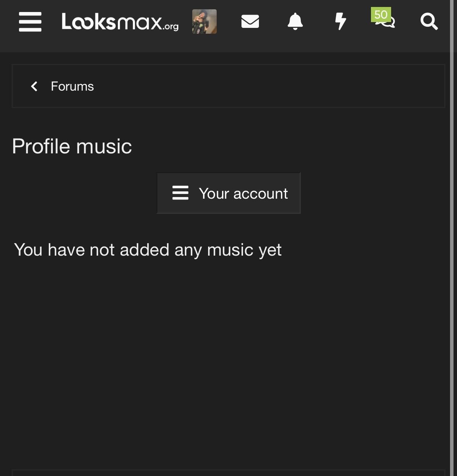
Task: Click empty area of the Forums breadcrumb bar
Action: coord(271,86)
